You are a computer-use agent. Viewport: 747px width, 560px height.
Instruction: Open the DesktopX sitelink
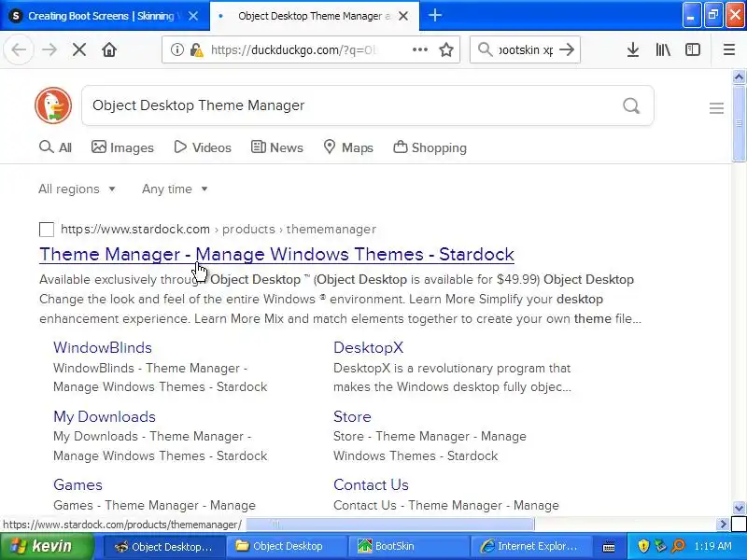click(368, 347)
